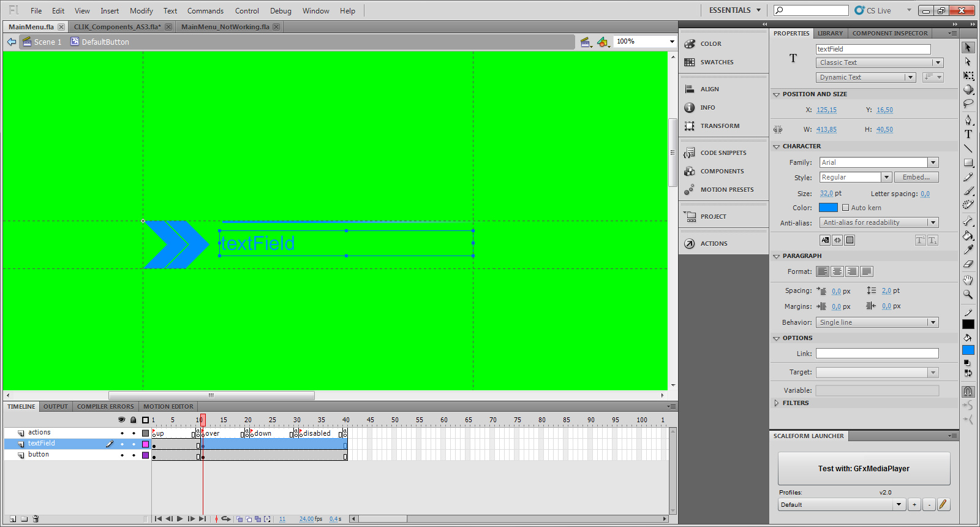The image size is (980, 527).
Task: Choose the Lasso tool
Action: coord(968,104)
